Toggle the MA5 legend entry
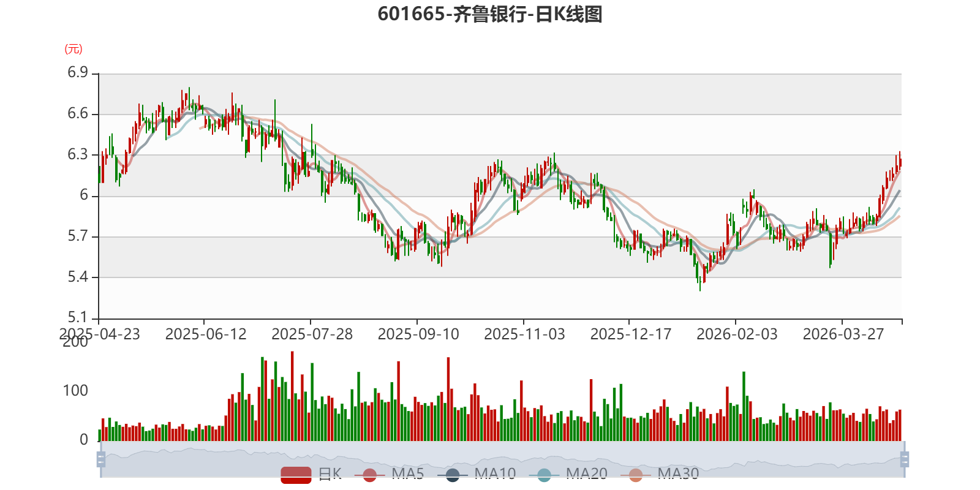The image size is (980, 490). 389,474
